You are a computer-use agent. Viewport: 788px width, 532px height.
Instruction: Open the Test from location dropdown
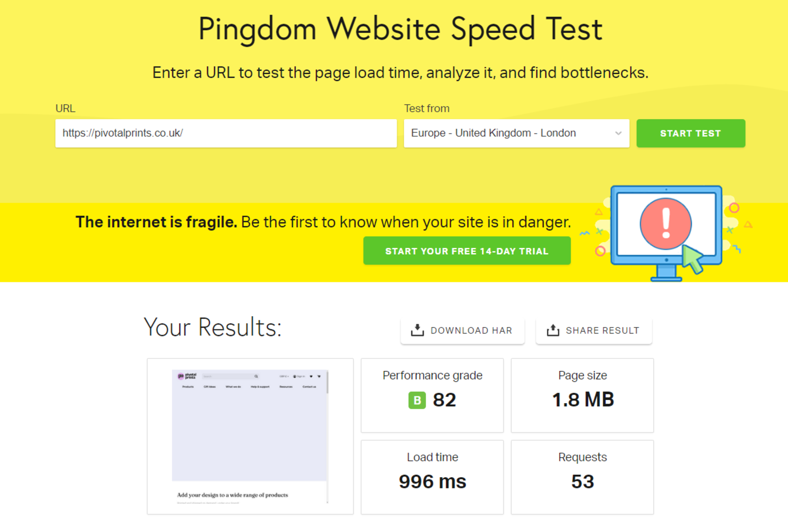[516, 134]
